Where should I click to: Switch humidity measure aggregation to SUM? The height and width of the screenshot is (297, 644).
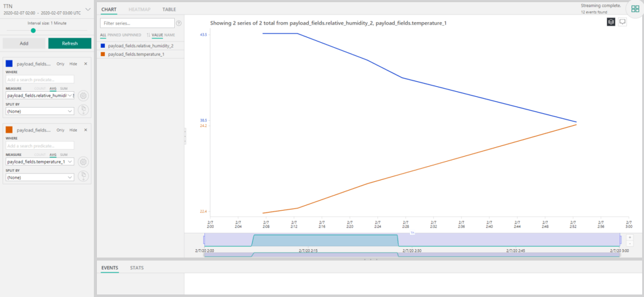point(64,89)
